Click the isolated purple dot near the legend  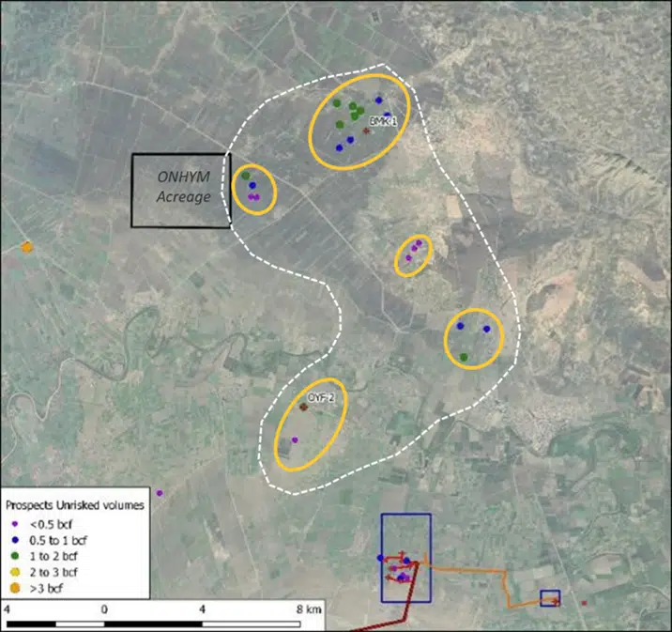[x=160, y=493]
